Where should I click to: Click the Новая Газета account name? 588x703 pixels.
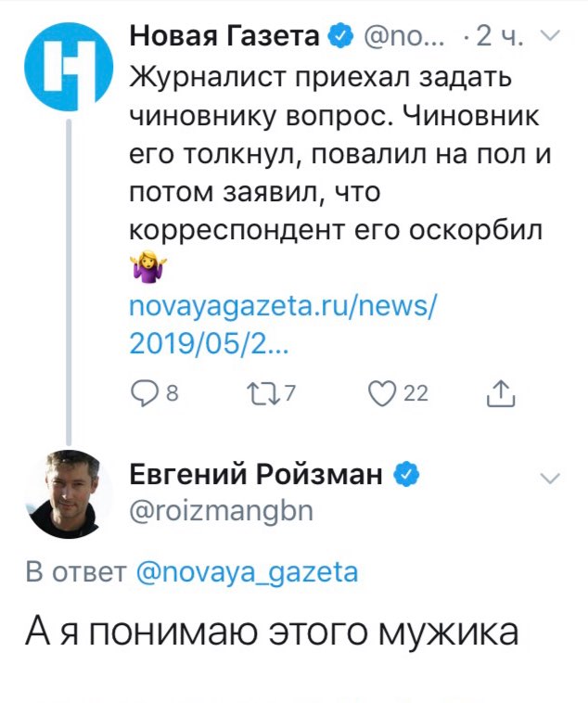point(226,36)
